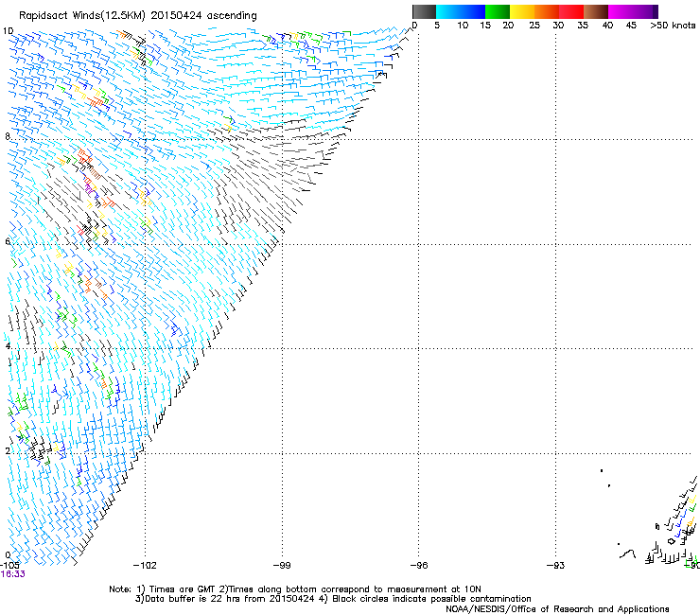Viewport: 700px width, 615px height.
Task: Click the yellow 20–25 knots legend swatch
Action: click(x=522, y=11)
